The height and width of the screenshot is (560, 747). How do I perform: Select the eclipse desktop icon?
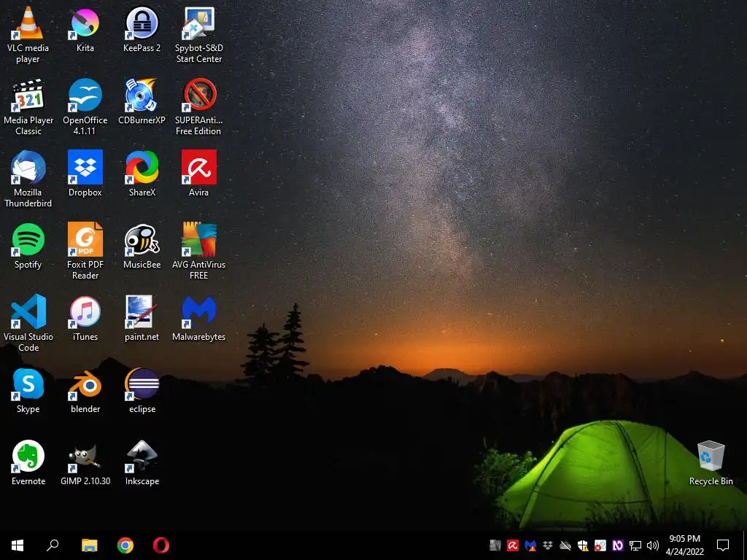pos(142,391)
